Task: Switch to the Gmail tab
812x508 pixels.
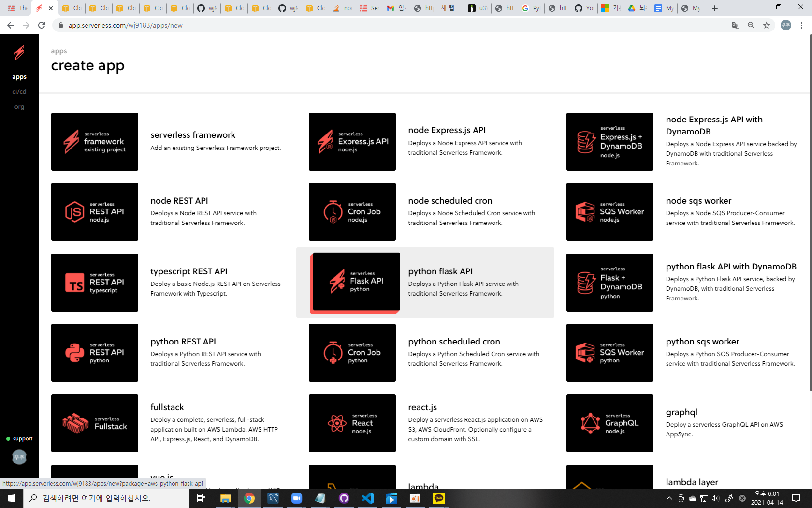Action: 396,8
